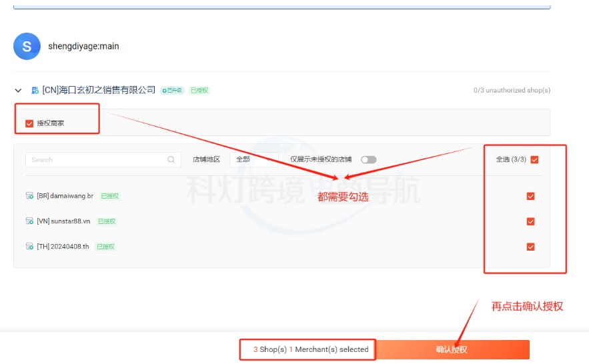Click the merchant company icon
589x364 pixels.
click(x=35, y=90)
